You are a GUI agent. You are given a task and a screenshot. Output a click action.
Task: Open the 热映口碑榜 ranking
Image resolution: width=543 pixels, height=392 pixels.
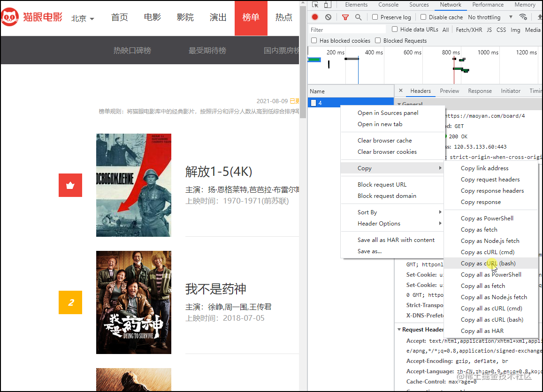pos(132,51)
